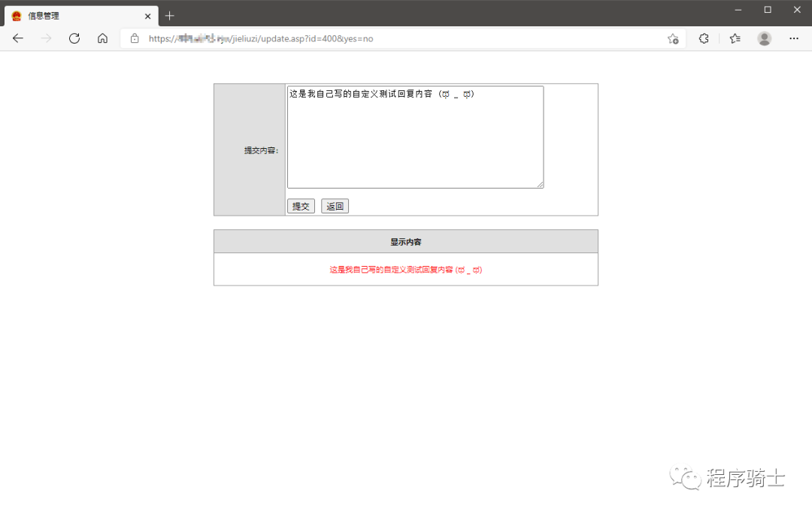This screenshot has width=812, height=514.
Task: Click the 显示内容 table header
Action: pos(405,241)
